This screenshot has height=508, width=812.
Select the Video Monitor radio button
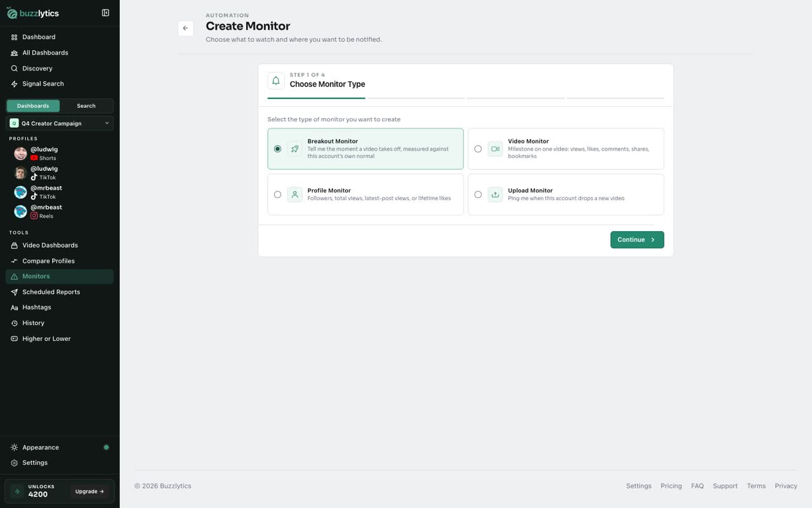click(x=478, y=149)
